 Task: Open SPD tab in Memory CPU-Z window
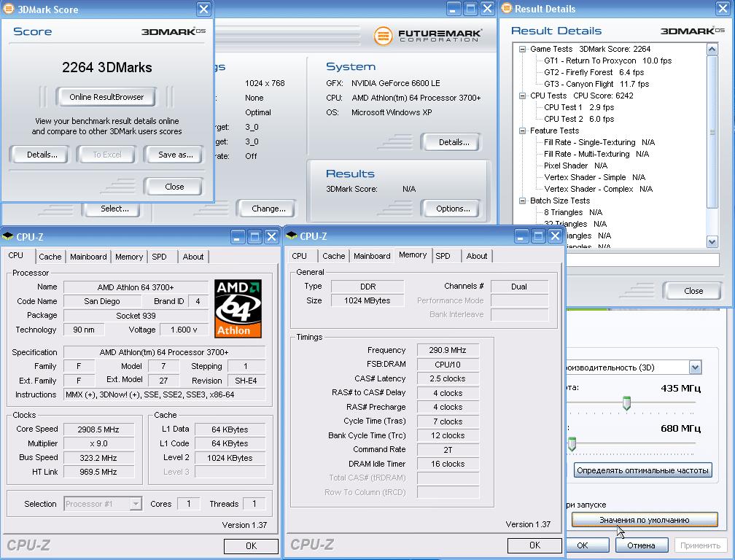point(443,256)
